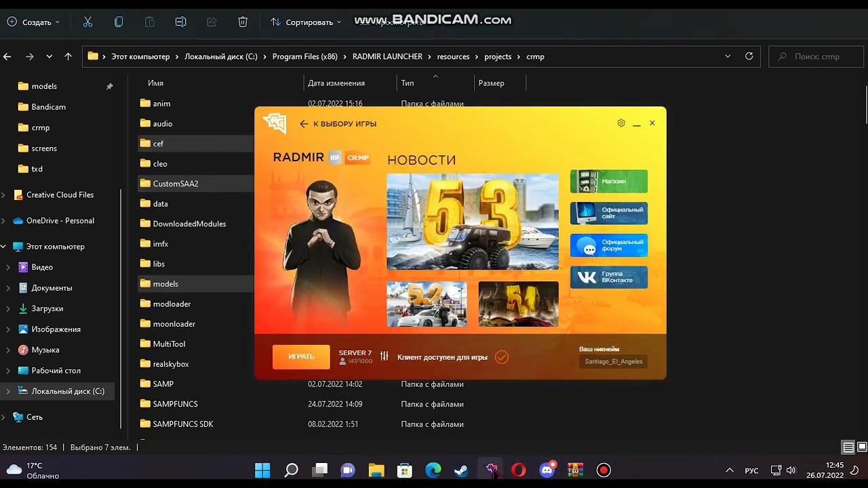Click К ВЫБОРУ ИГРЫ back link
The height and width of the screenshot is (488, 868).
[x=338, y=124]
